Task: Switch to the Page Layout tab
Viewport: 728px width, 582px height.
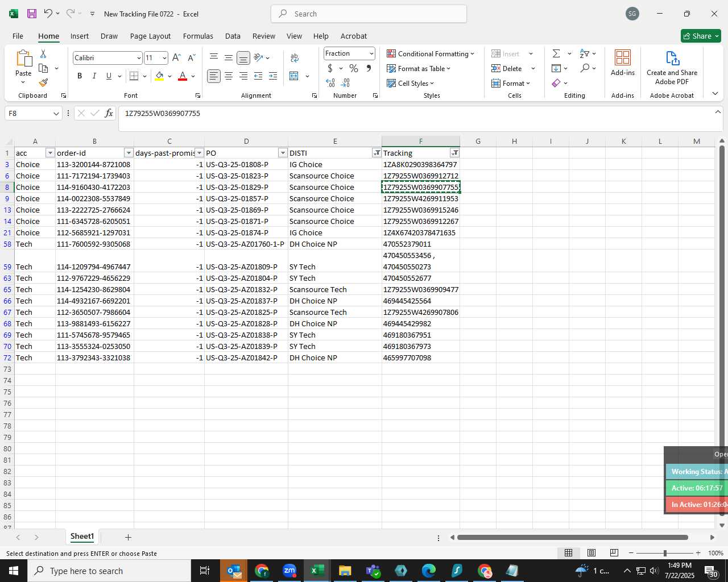Action: click(150, 36)
